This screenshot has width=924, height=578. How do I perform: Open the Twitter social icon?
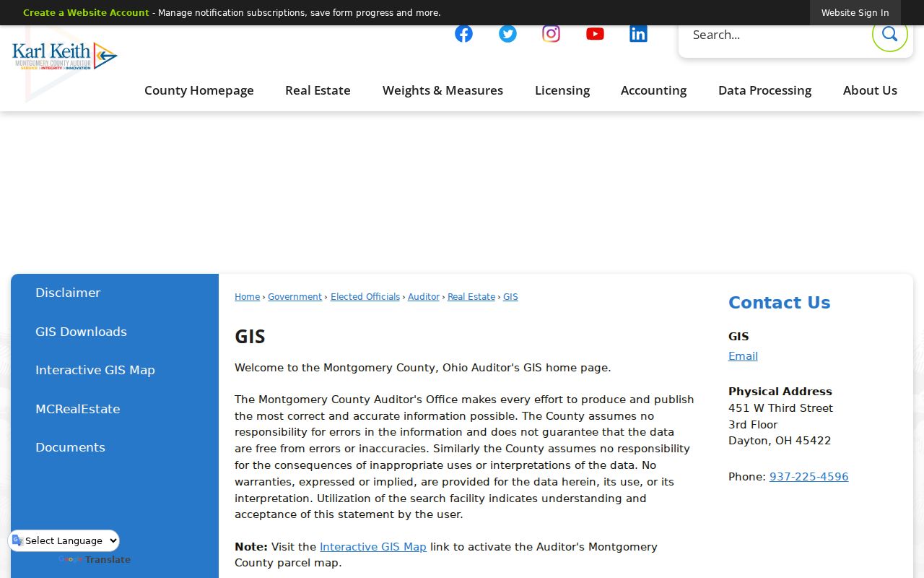pos(507,34)
